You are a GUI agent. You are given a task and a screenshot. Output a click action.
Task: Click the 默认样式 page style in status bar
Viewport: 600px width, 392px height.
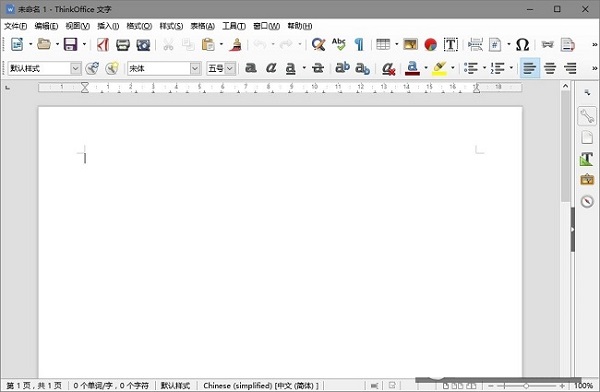pos(175,385)
